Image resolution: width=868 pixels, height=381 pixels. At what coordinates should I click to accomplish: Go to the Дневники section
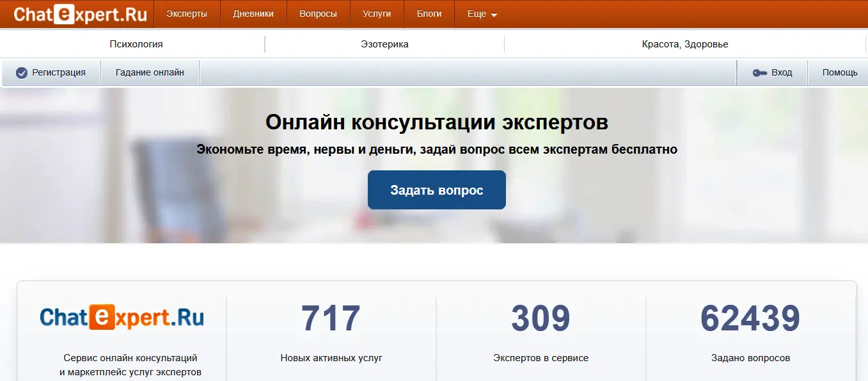[x=253, y=14]
